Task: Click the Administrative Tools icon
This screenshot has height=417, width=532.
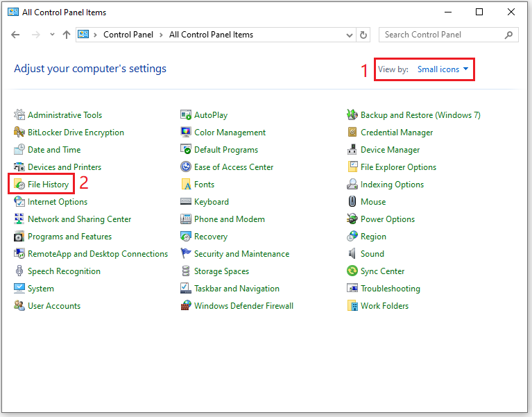Action: point(19,115)
